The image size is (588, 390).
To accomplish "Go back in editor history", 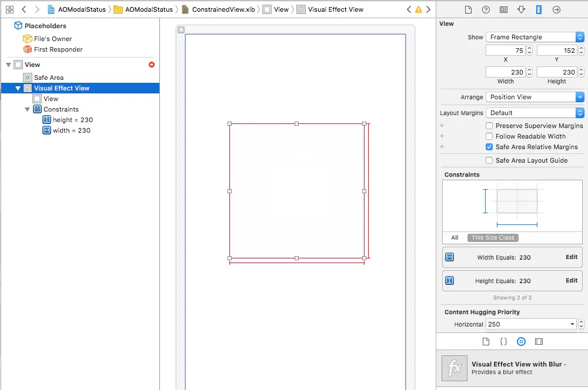I will (24, 9).
